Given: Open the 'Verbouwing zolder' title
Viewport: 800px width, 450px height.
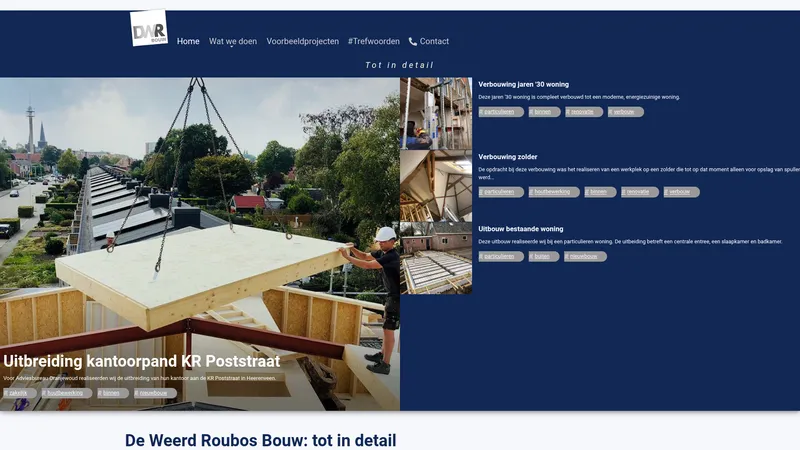Looking at the screenshot, I should click(x=508, y=157).
